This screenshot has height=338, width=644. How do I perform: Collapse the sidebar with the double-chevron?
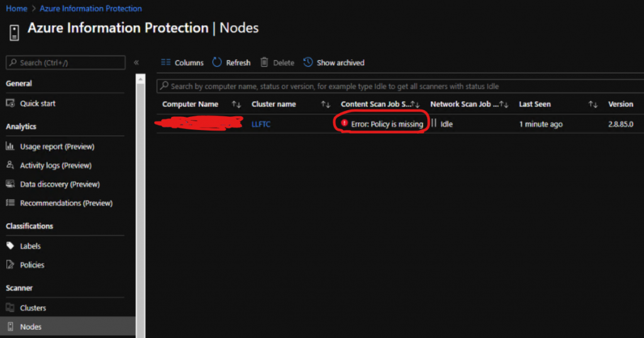136,62
